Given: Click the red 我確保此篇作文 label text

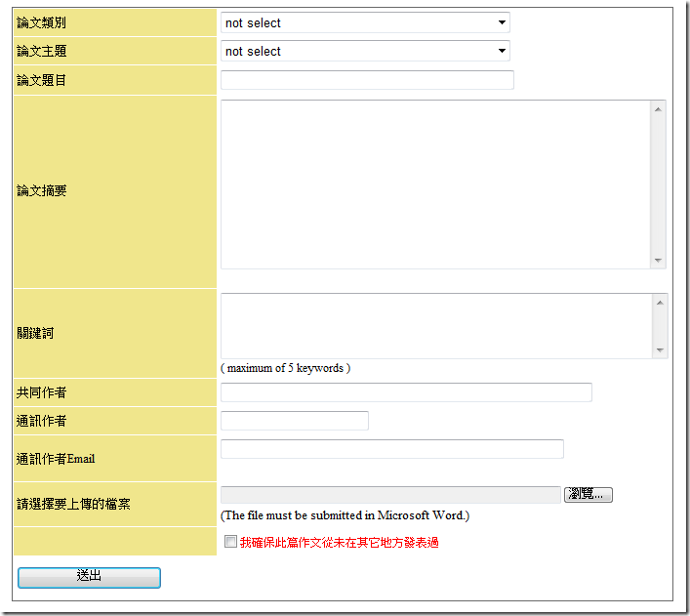Looking at the screenshot, I should point(339,542).
